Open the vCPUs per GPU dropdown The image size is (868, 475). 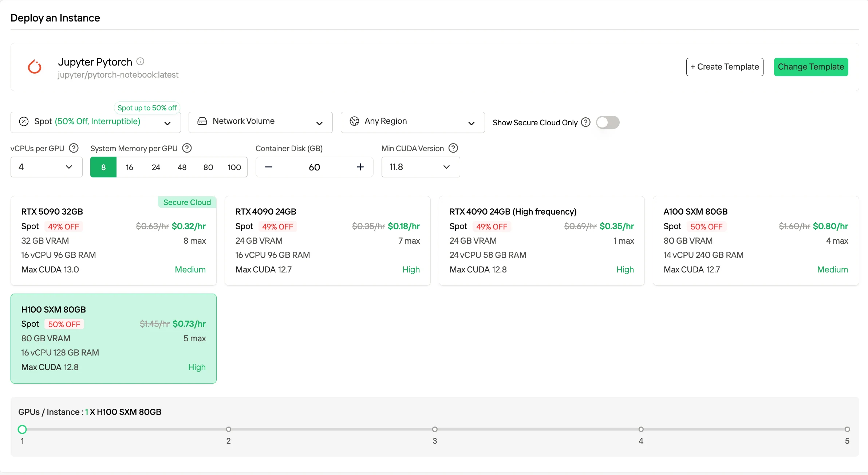point(47,167)
